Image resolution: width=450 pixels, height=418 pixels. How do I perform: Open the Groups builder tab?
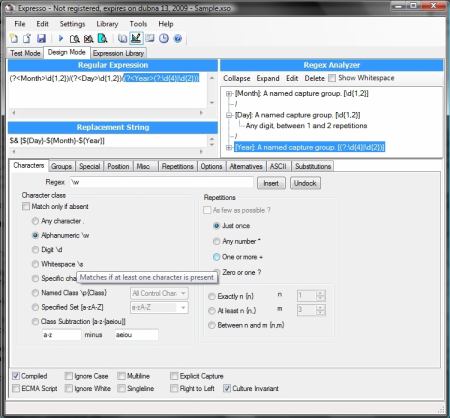[x=61, y=166]
